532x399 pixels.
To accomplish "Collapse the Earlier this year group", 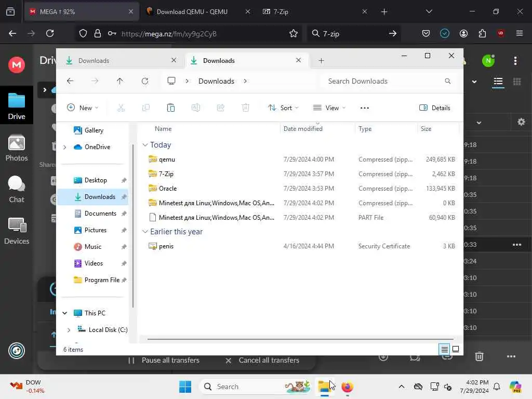I will (145, 232).
